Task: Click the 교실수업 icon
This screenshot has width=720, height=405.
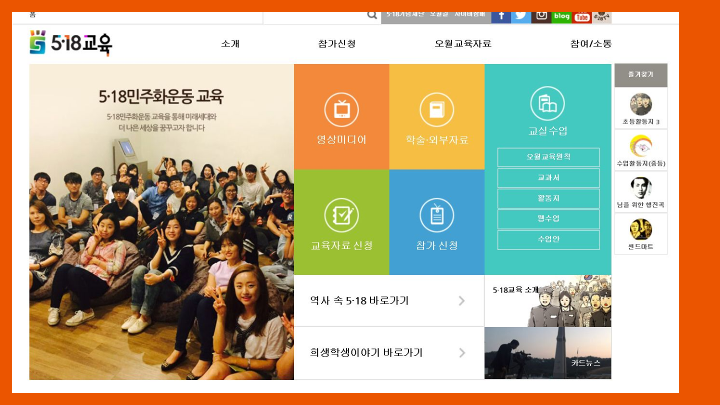Action: [547, 103]
